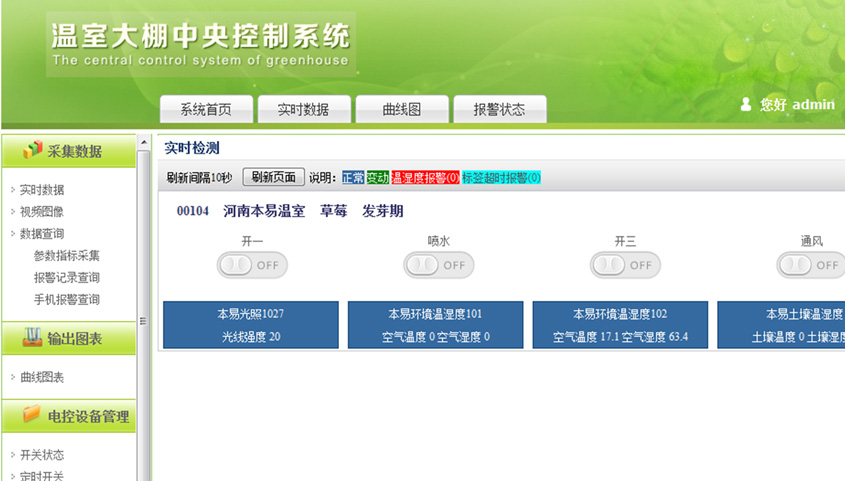Open 视频图像 in the sidebar
The width and height of the screenshot is (845, 481).
42,212
